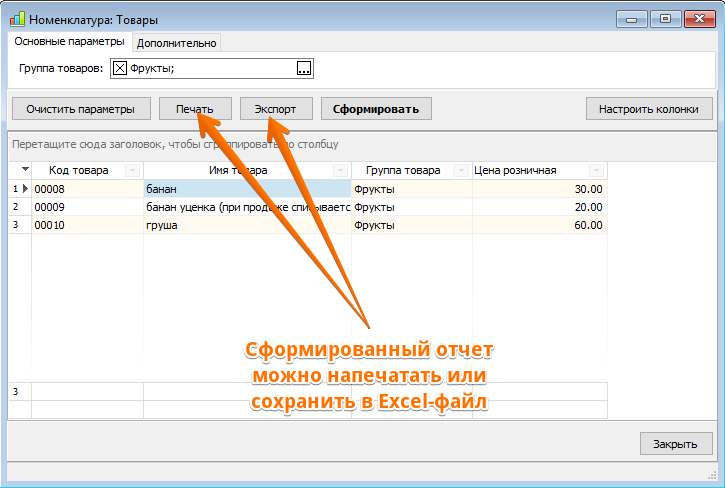Screen dimensions: 725x488
Task: Open Настроить колонки settings
Action: pos(649,109)
